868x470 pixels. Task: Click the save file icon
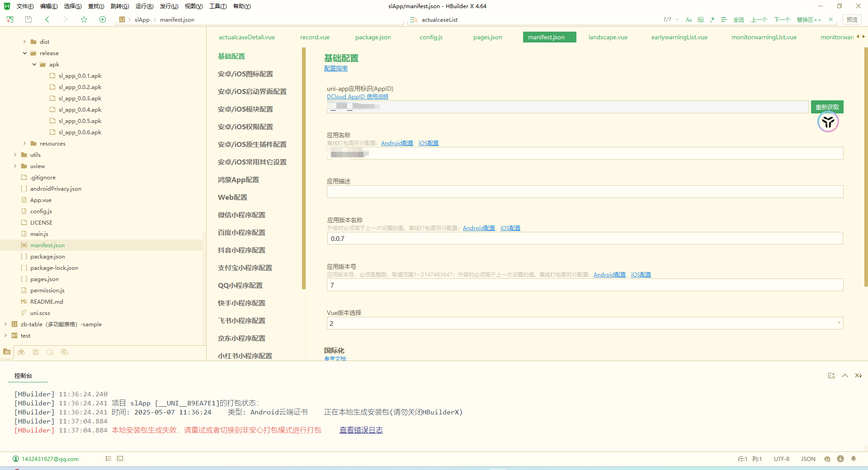click(28, 19)
